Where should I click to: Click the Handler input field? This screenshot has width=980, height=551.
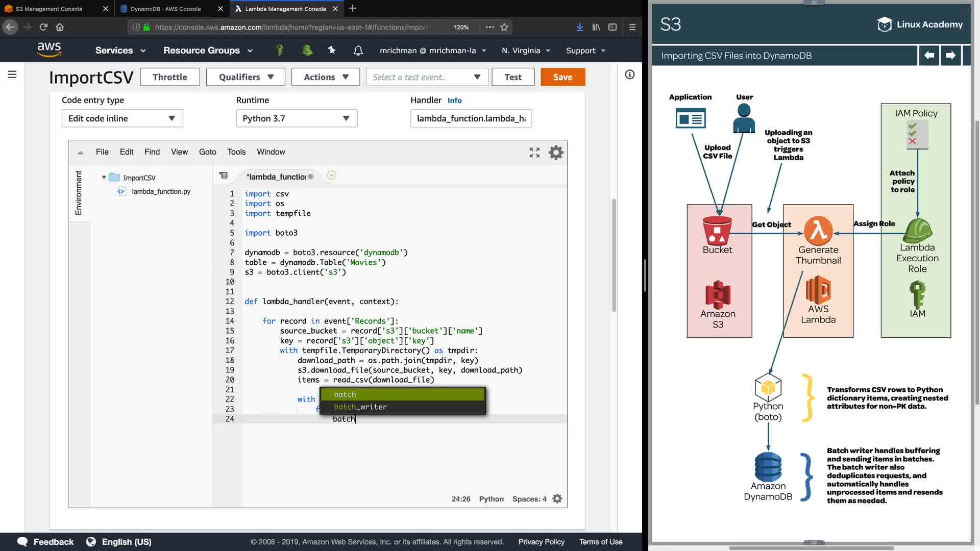pos(471,118)
